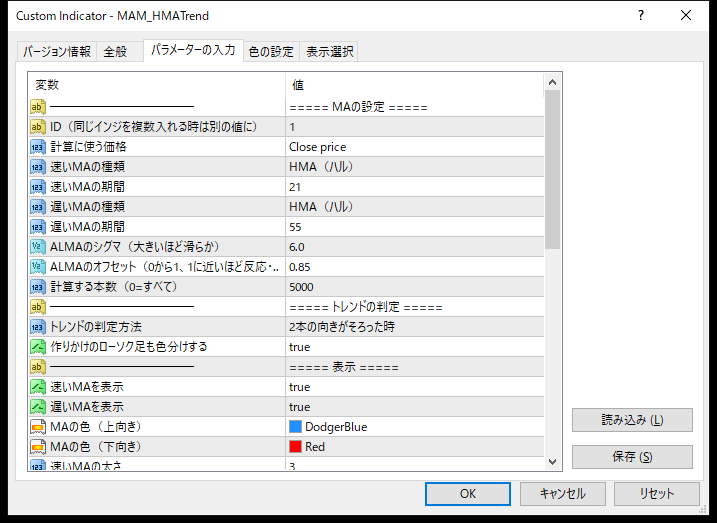Click the string icon beside the MAの設定 separator row

point(38,107)
